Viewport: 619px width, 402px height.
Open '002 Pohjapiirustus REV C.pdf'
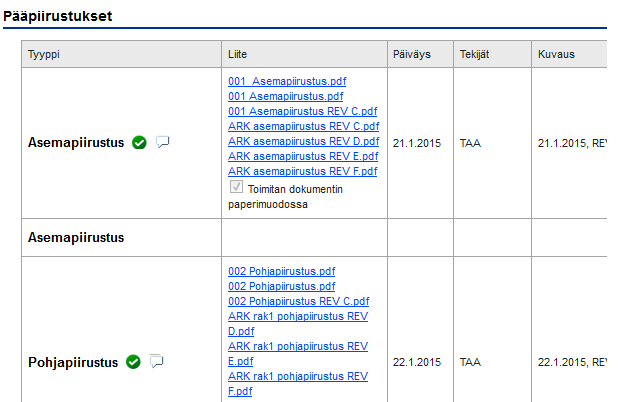tap(298, 301)
